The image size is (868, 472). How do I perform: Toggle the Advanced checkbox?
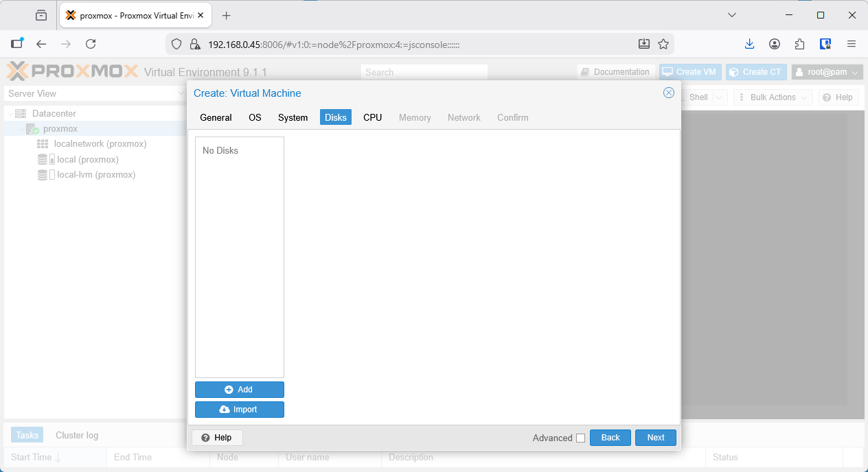(x=581, y=438)
